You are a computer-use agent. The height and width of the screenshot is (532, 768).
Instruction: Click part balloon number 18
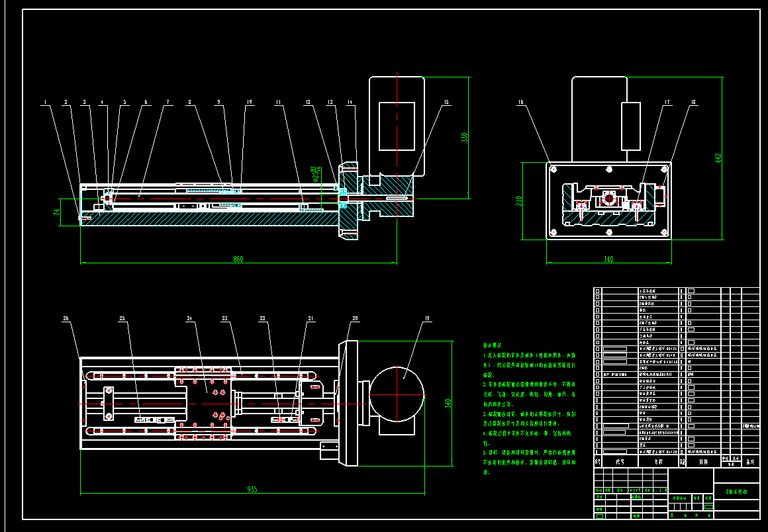pos(694,103)
